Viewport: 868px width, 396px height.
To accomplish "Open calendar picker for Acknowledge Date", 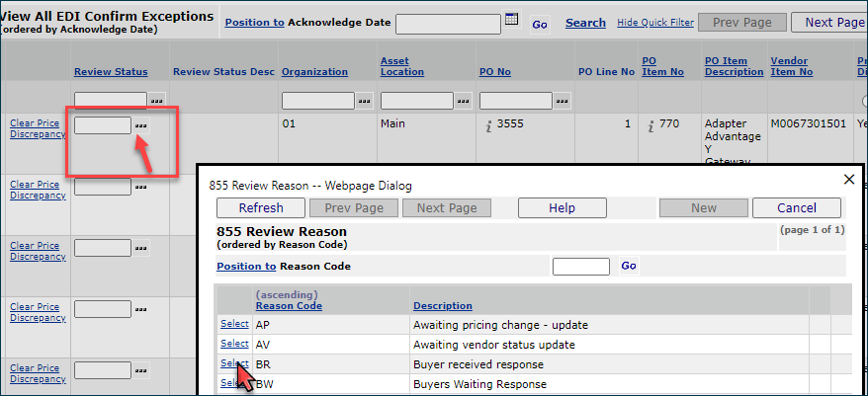I will 511,20.
